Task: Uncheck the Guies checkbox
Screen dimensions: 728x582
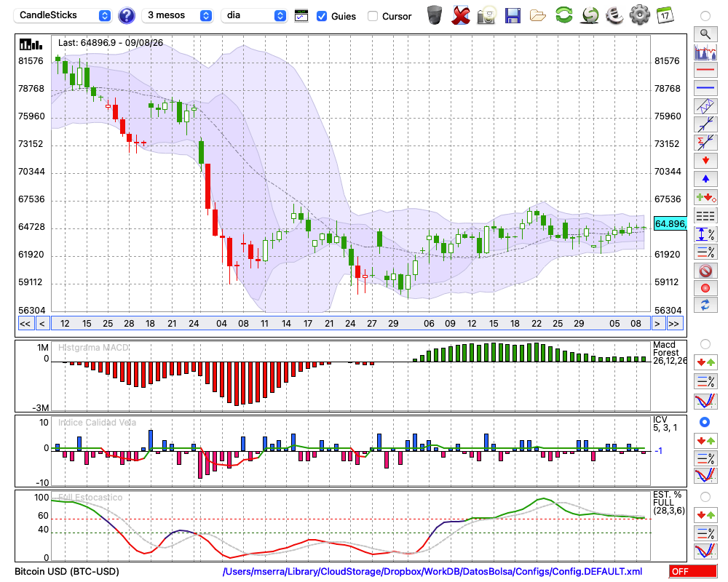Action: pyautogui.click(x=321, y=16)
